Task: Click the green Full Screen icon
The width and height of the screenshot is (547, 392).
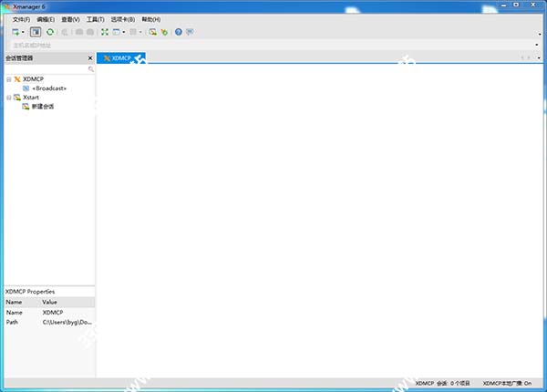Action: coord(104,31)
